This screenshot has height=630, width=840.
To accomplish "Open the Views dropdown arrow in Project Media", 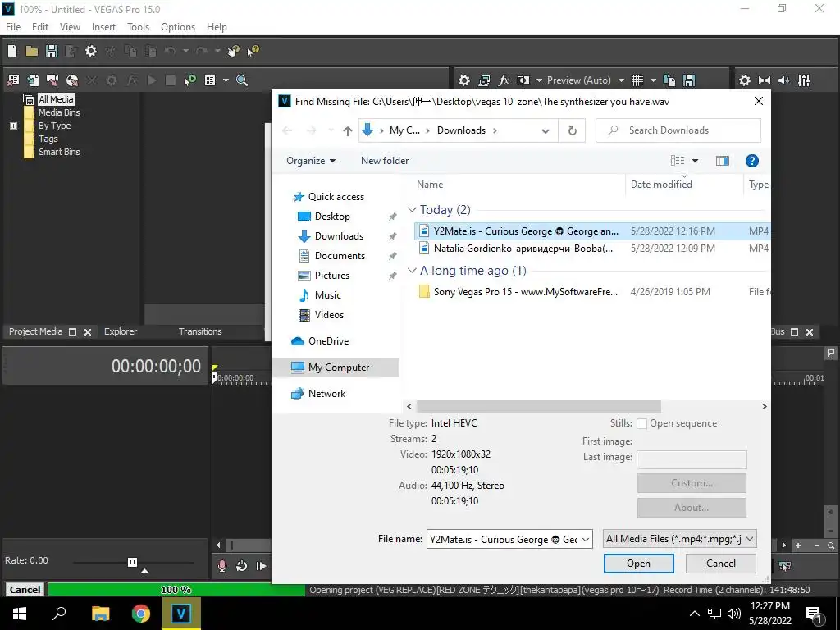I will click(x=226, y=80).
